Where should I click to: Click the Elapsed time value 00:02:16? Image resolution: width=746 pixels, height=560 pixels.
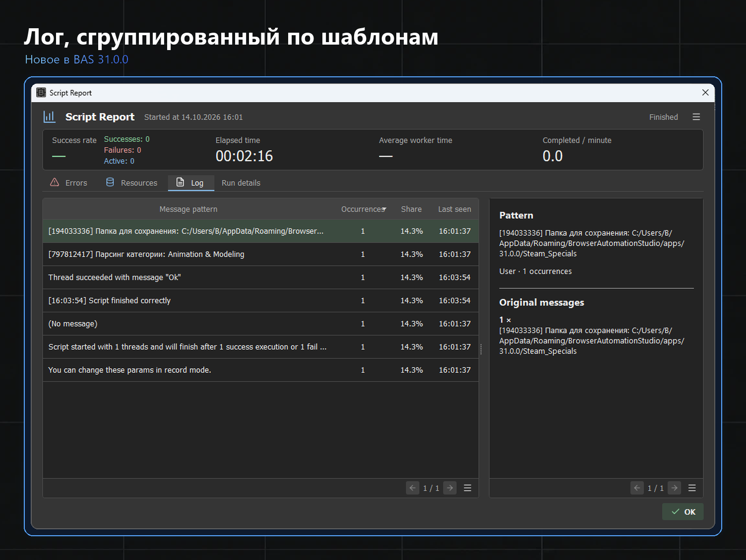pos(244,156)
